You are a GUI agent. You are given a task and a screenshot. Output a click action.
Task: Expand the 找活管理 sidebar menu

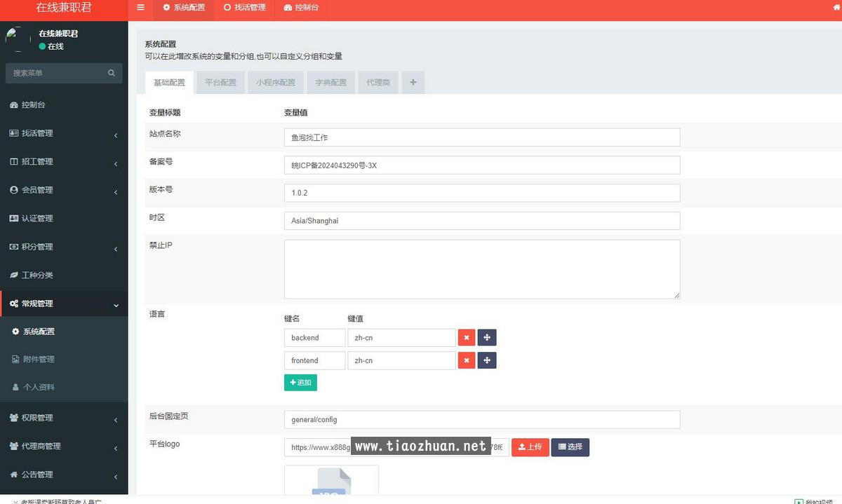63,133
